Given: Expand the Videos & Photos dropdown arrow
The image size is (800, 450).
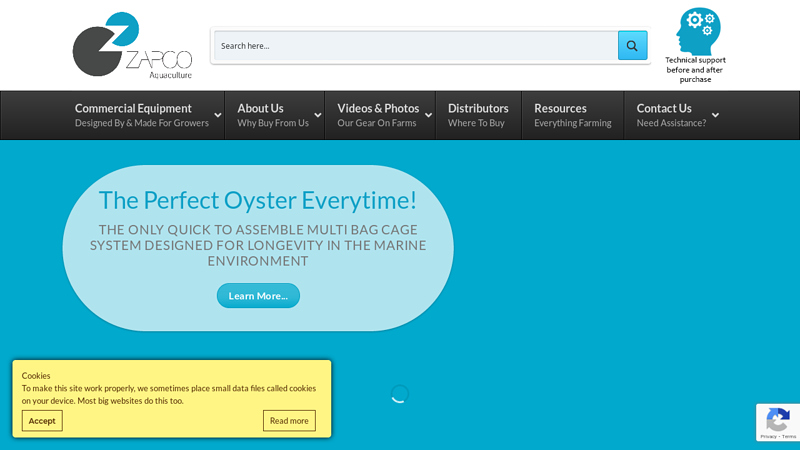Looking at the screenshot, I should click(428, 115).
